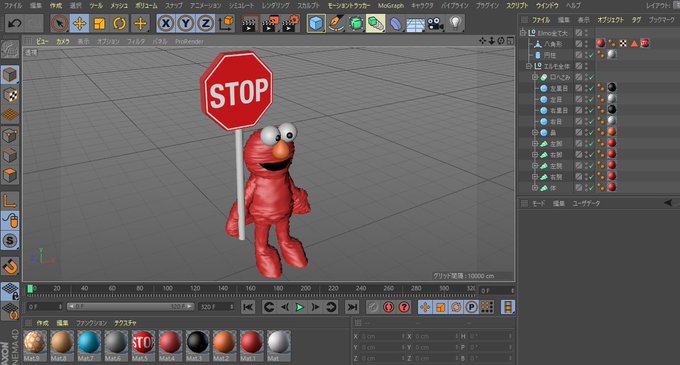Toggle the Y axis lock

[x=186, y=23]
